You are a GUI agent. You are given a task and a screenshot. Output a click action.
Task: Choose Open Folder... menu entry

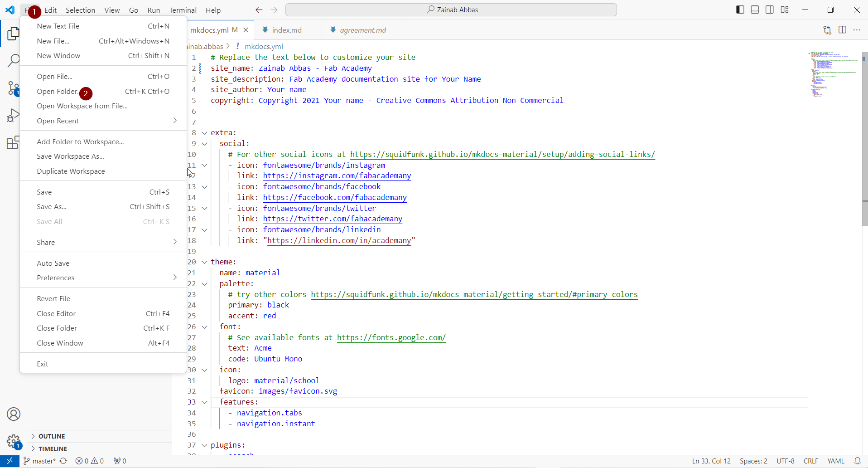[103, 91]
